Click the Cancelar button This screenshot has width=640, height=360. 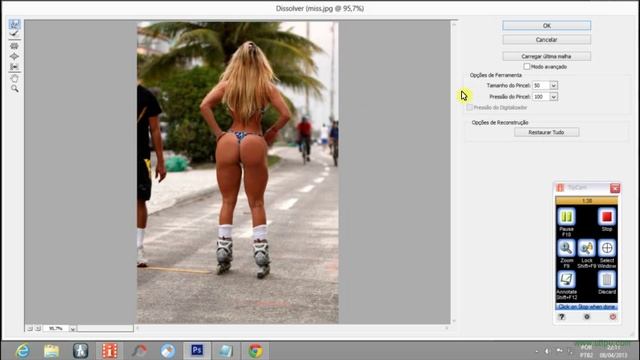(547, 40)
